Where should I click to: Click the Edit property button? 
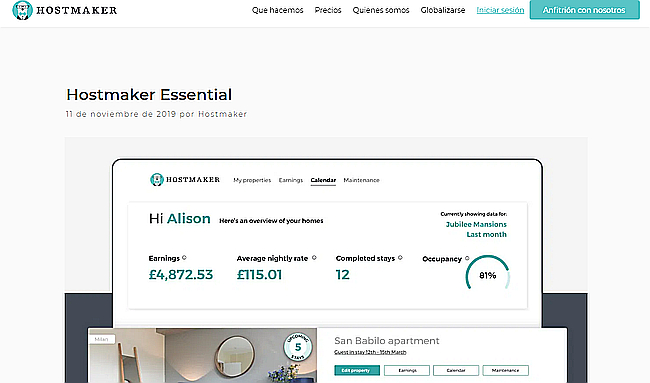pyautogui.click(x=357, y=370)
